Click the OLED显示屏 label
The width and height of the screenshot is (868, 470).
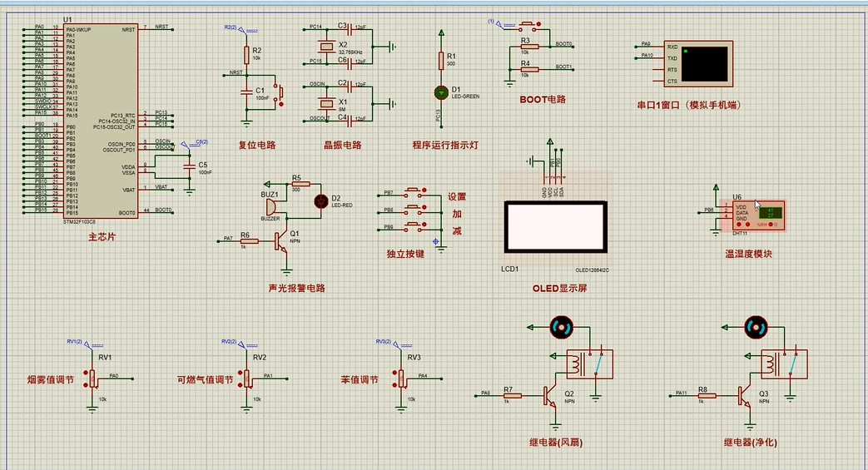point(559,289)
